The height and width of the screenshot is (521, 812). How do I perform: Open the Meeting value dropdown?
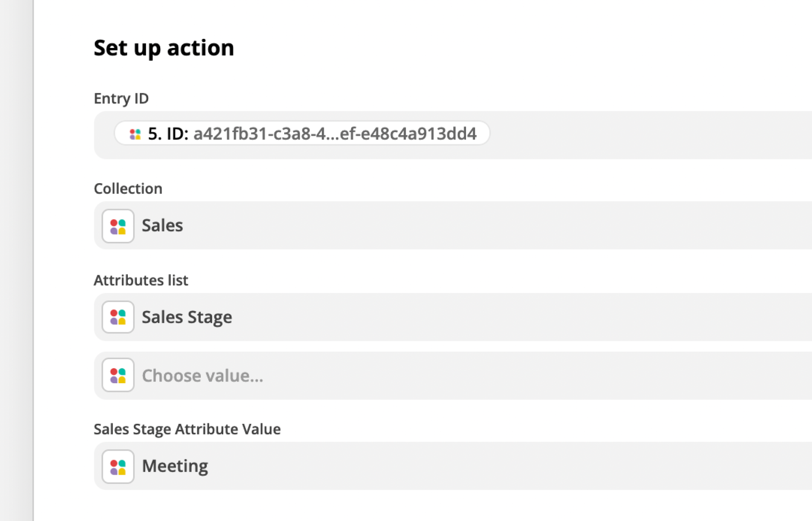click(x=453, y=466)
